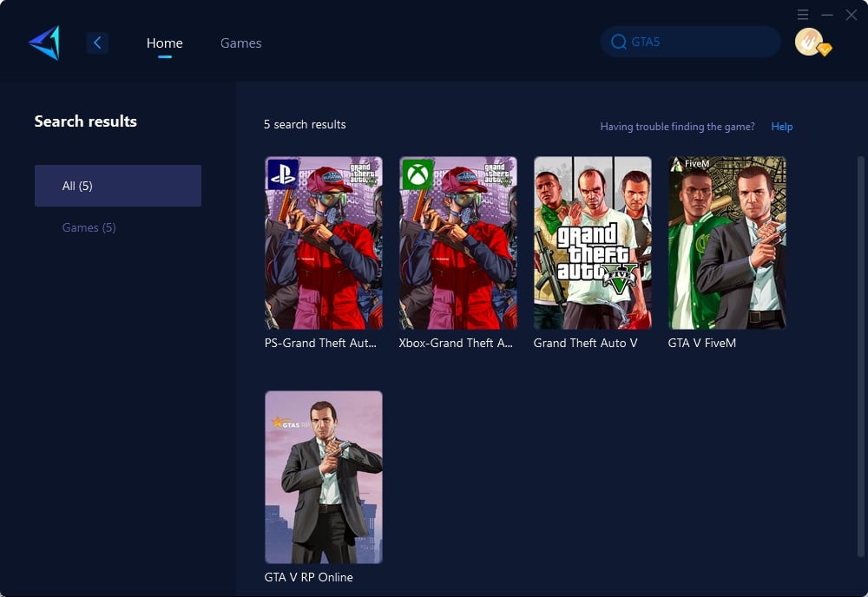Click the 'Grand Theft Auto V' title
868x597 pixels.
pyautogui.click(x=586, y=343)
